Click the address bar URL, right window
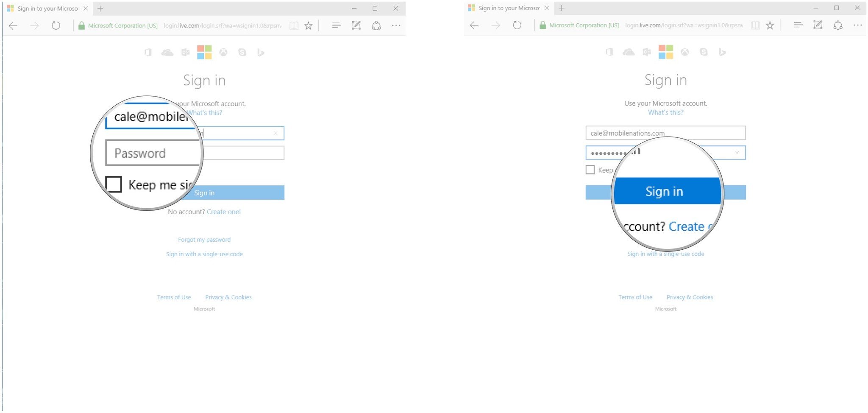868x413 pixels. coord(684,25)
